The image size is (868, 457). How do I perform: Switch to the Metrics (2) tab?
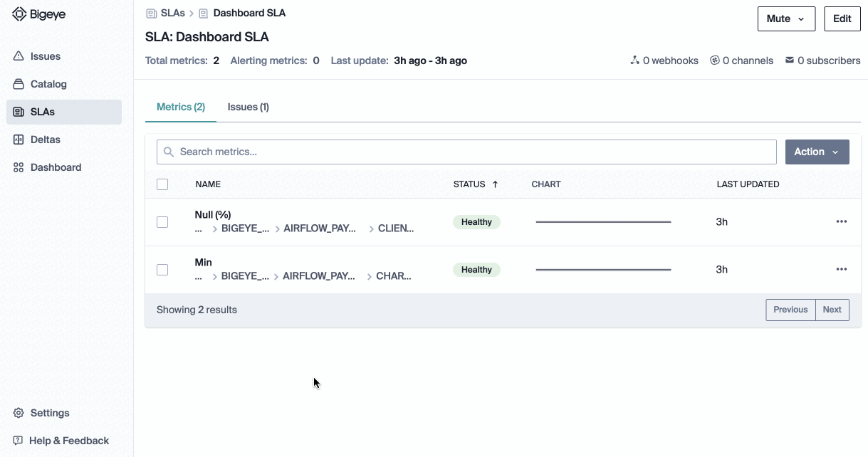click(x=181, y=107)
